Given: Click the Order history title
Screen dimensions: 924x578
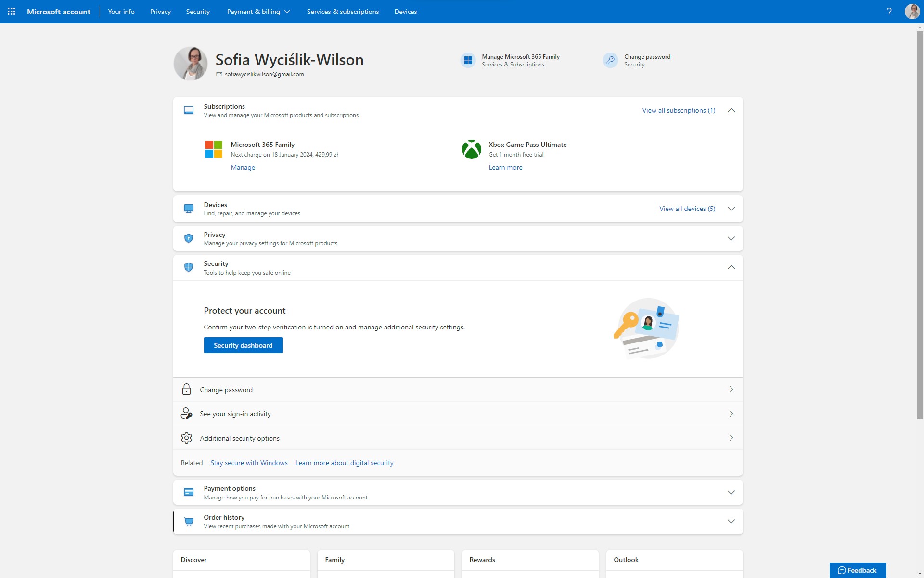Looking at the screenshot, I should 224,517.
